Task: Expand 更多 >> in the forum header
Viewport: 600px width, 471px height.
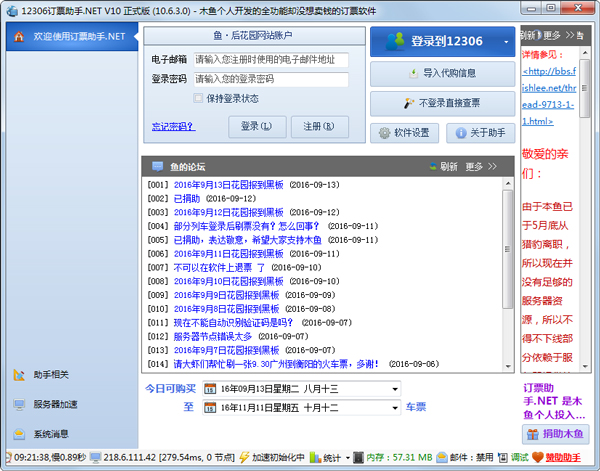Action: coord(481,166)
